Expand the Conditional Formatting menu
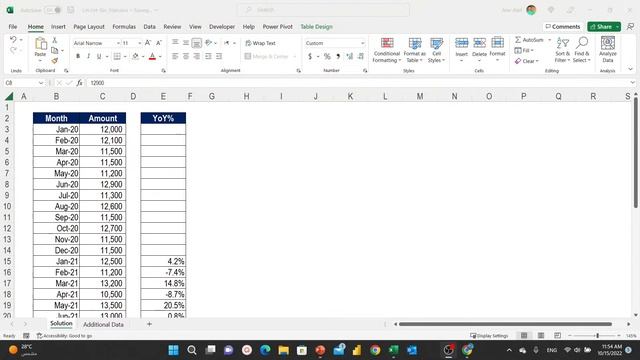640x360 pixels. tap(387, 50)
